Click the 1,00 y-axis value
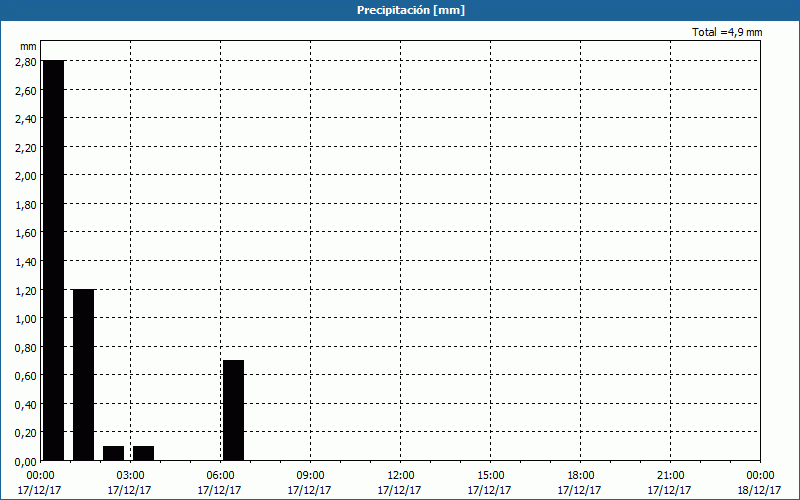Viewport: 800px width, 500px height. [26, 319]
